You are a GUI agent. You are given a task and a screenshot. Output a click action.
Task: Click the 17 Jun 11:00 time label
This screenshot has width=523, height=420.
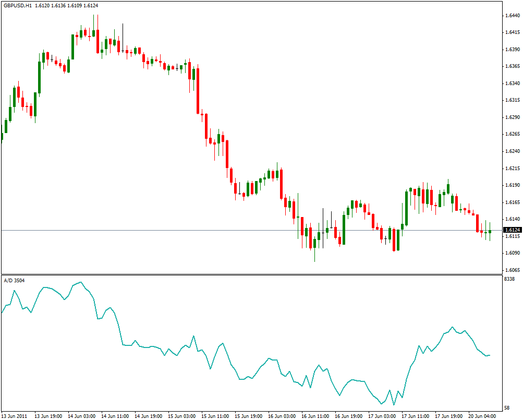(x=415, y=416)
